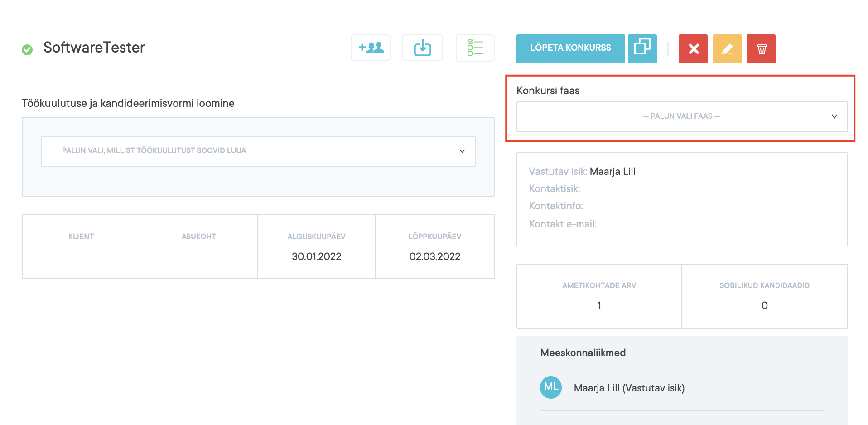Click the end date 02.03.2022
The height and width of the screenshot is (425, 868).
pyautogui.click(x=434, y=256)
